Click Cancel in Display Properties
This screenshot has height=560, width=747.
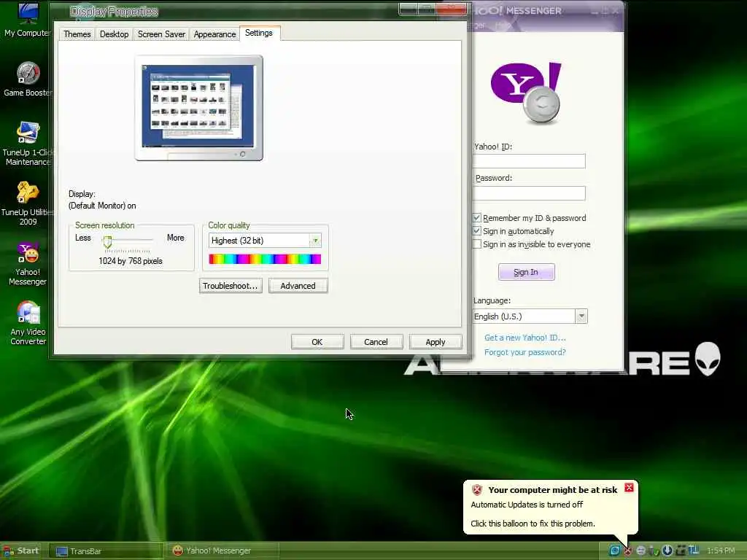coord(376,342)
